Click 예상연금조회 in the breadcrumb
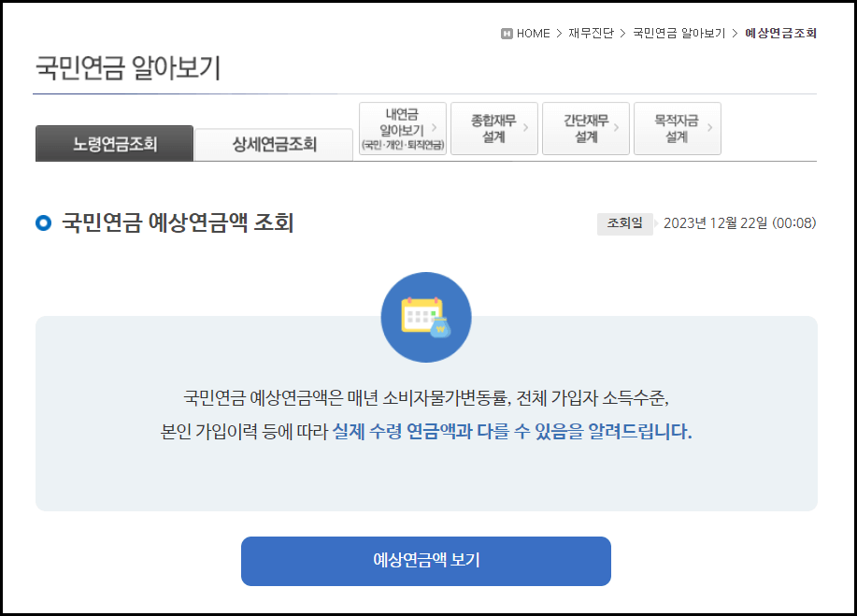The image size is (857, 616). [779, 33]
